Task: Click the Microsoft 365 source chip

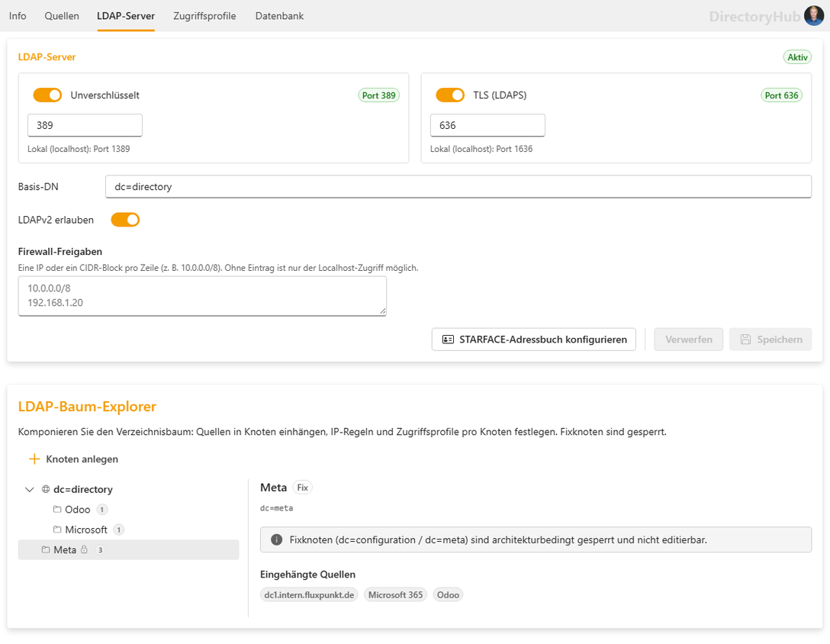Action: (395, 594)
